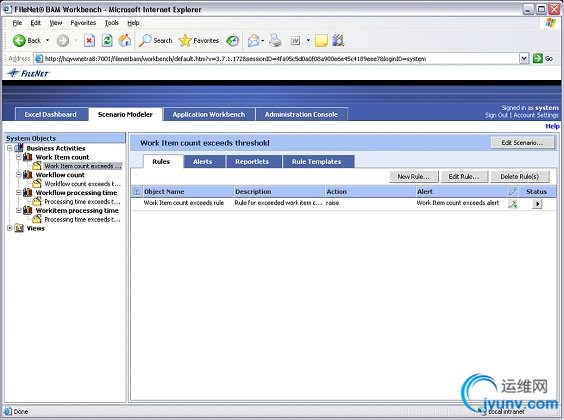Open the Account Settings link
Viewport: 564px width, 420px height.
tap(536, 115)
